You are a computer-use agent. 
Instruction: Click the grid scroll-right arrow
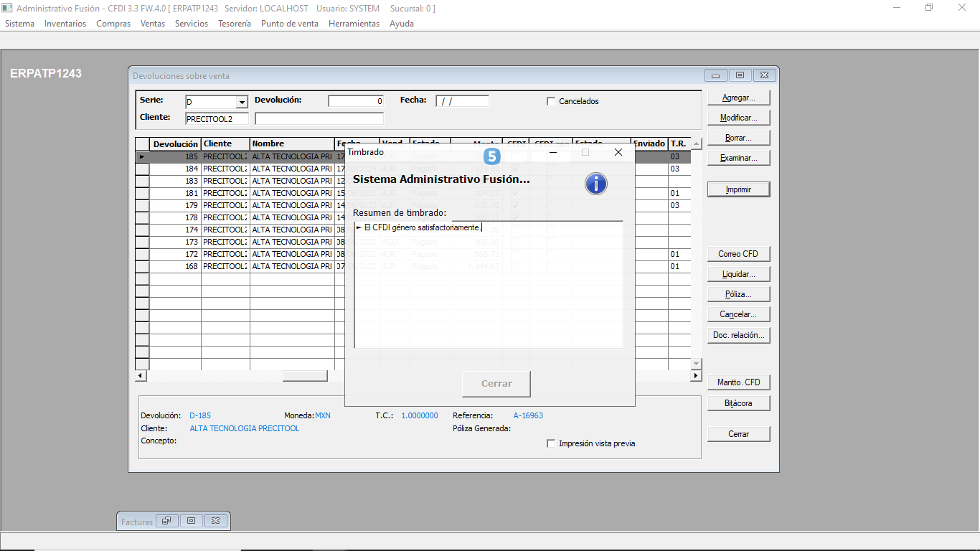pos(696,376)
